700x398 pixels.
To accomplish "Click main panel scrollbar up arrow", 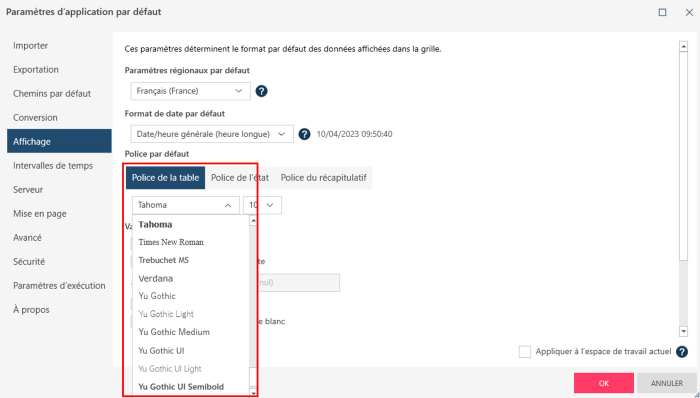I will pyautogui.click(x=683, y=46).
